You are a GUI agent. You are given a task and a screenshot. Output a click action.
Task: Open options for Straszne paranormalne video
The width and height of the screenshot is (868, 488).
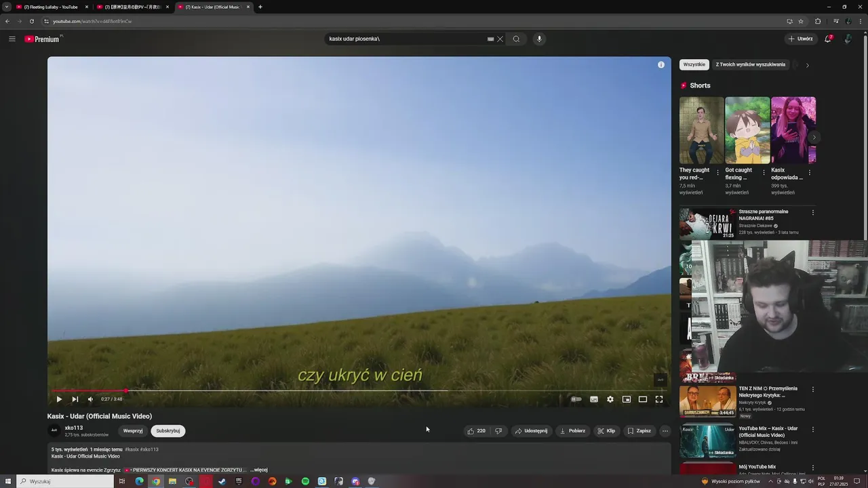click(813, 212)
